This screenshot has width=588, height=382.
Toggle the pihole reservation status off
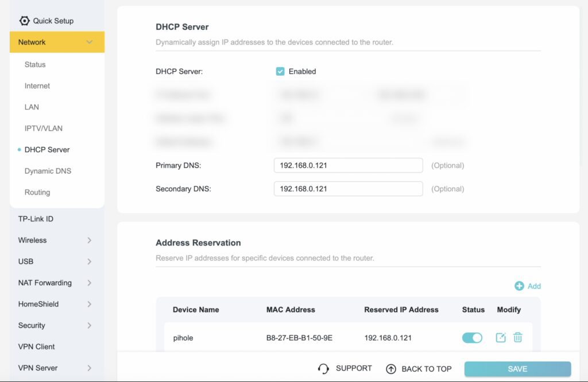(x=472, y=338)
